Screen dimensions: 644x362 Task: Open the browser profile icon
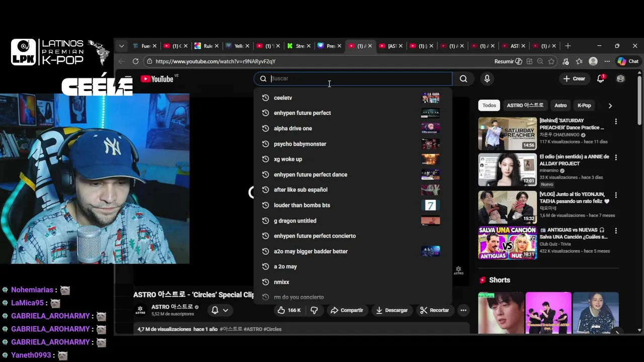point(593,61)
